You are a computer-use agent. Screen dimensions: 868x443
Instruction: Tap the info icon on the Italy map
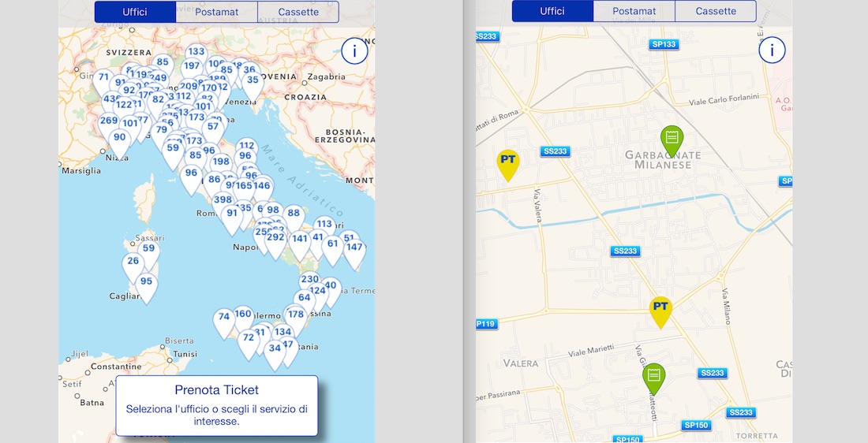(354, 51)
